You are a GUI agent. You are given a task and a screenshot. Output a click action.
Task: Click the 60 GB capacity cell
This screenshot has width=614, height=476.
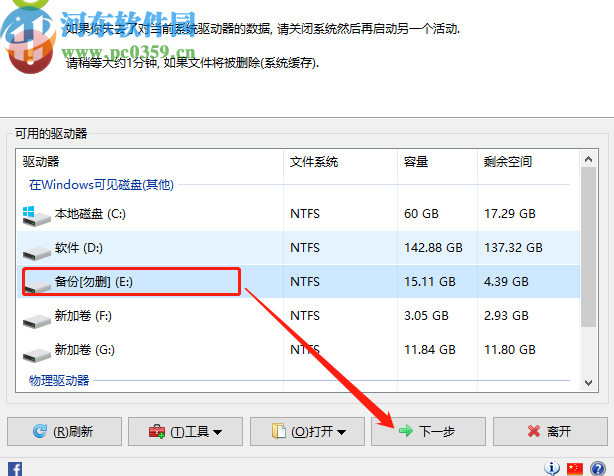[421, 214]
